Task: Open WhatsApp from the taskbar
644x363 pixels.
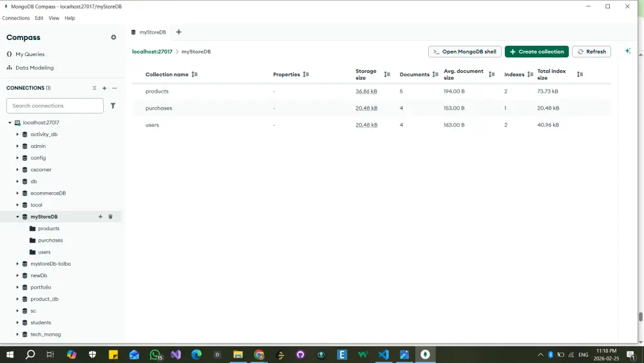Action: (155, 355)
